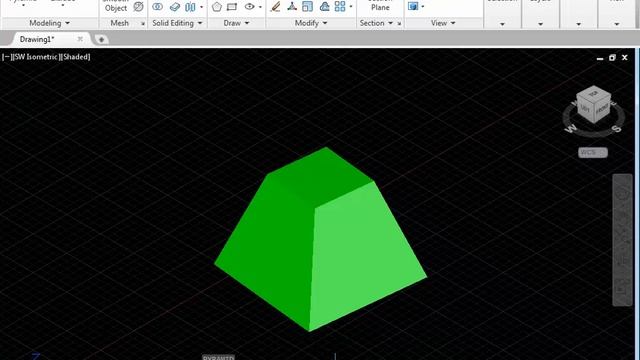
Task: Click the TOP face of the ViewCube
Action: click(593, 94)
